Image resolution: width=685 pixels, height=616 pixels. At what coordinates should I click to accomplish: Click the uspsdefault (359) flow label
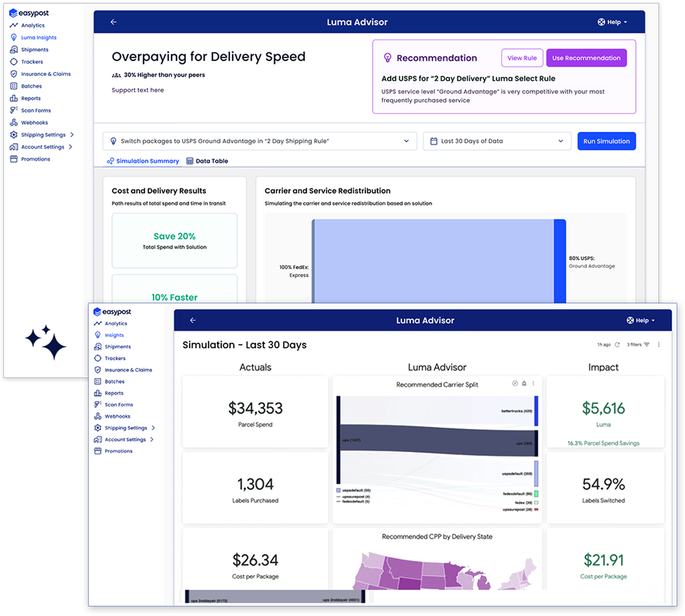coord(517,473)
